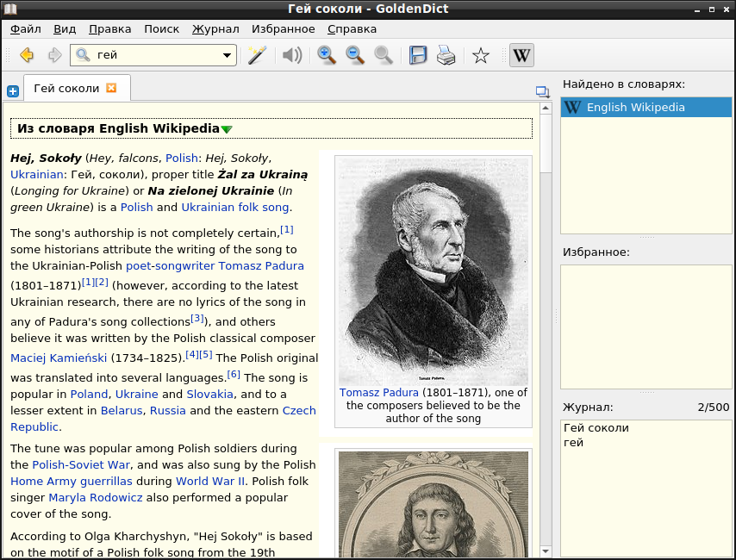Add to favorites with the star icon
The width and height of the screenshot is (736, 560).
pyautogui.click(x=481, y=55)
